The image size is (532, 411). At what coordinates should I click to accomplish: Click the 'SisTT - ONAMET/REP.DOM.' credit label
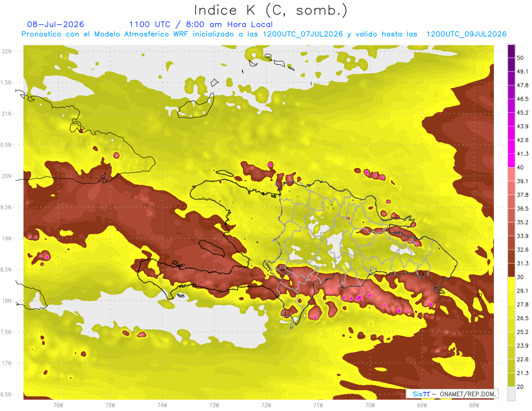click(x=453, y=394)
